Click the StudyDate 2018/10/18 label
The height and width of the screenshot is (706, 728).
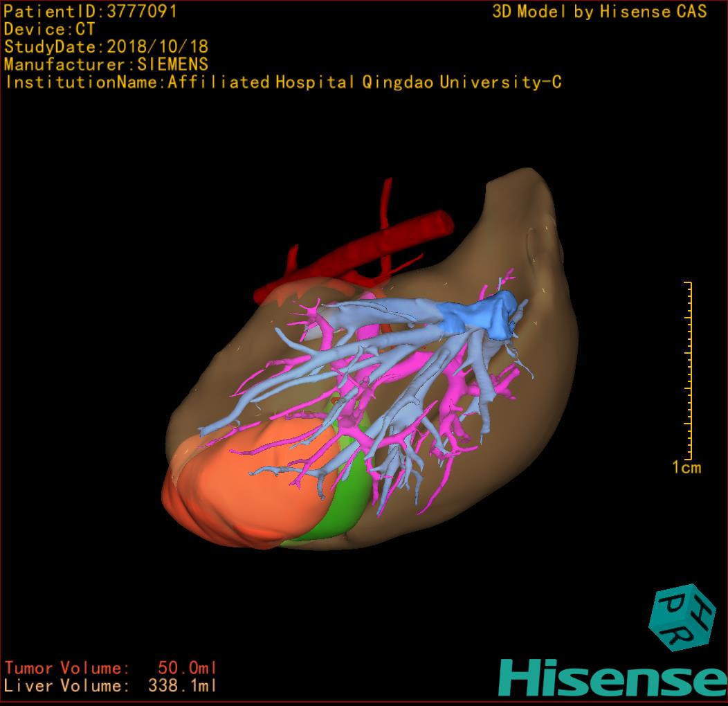[106, 47]
